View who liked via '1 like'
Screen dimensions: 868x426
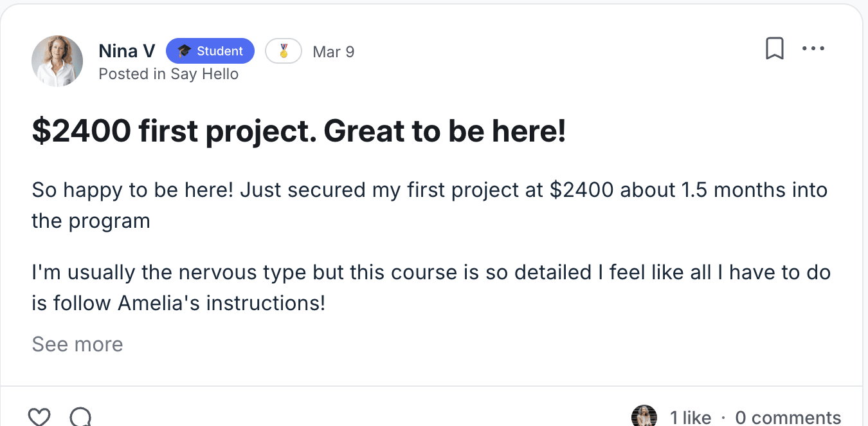click(691, 418)
